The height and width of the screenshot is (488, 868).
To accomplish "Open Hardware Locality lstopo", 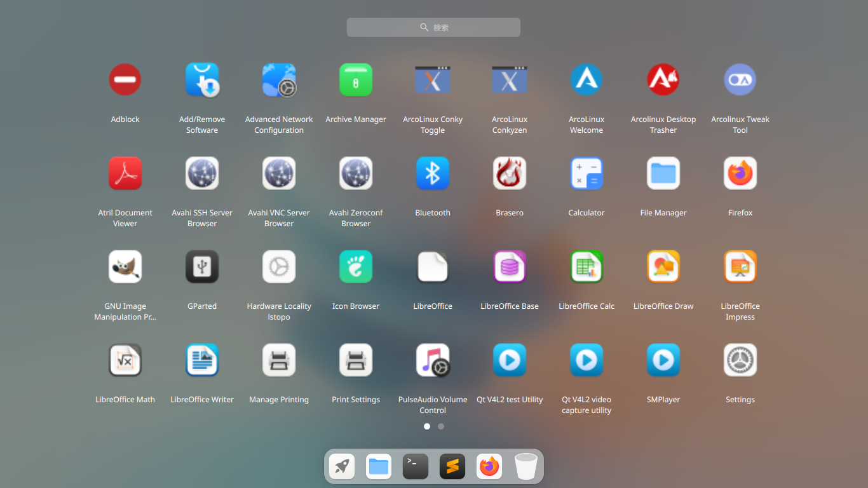I will pos(279,266).
